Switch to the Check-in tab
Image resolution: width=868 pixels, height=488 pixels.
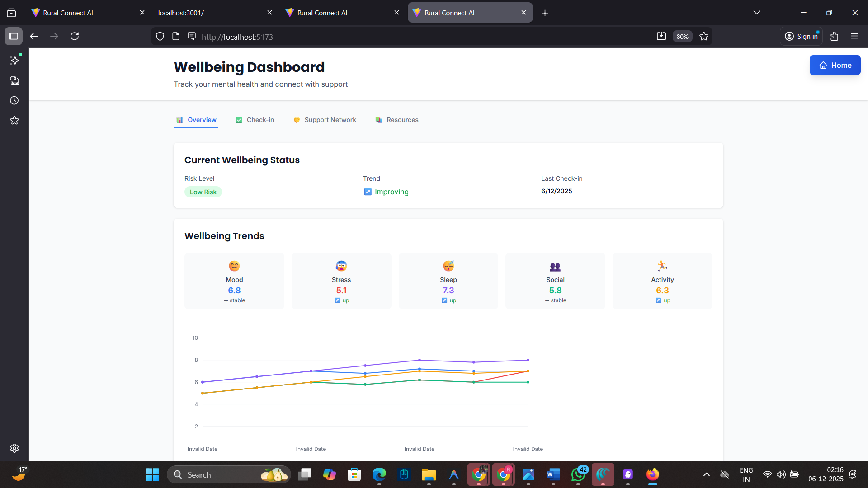coord(255,120)
